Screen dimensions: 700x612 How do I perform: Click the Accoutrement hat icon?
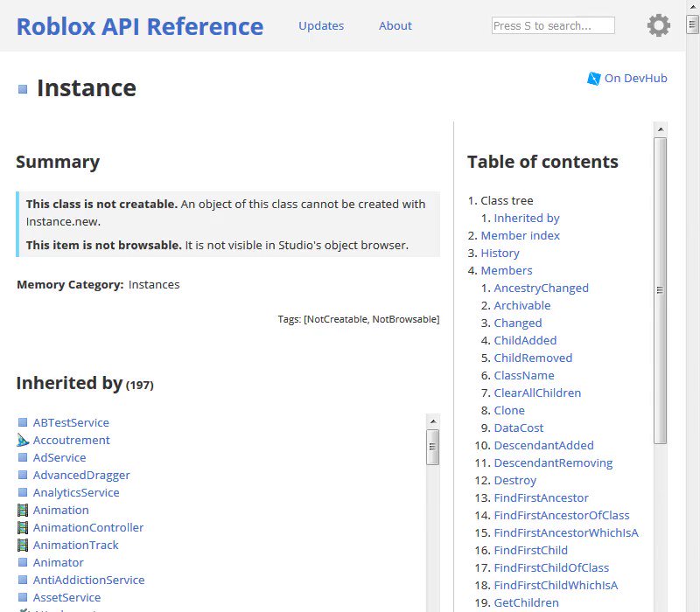[x=23, y=440]
